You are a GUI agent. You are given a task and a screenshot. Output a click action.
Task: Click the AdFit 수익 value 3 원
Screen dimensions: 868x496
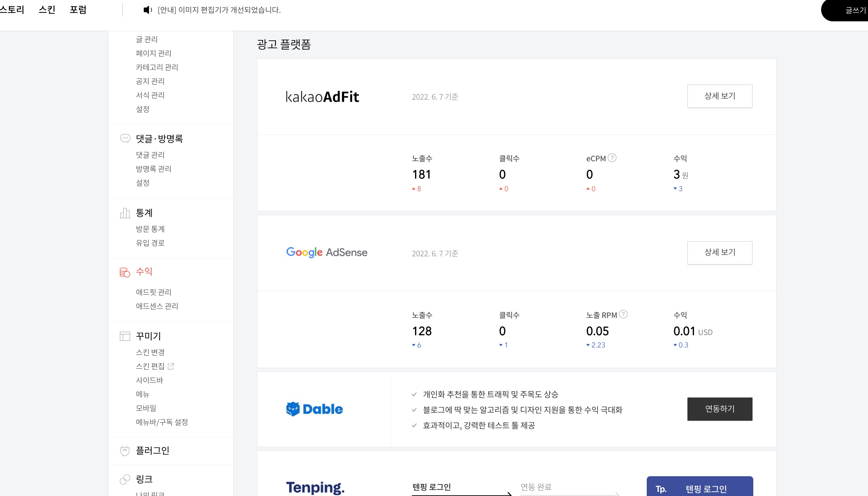681,175
